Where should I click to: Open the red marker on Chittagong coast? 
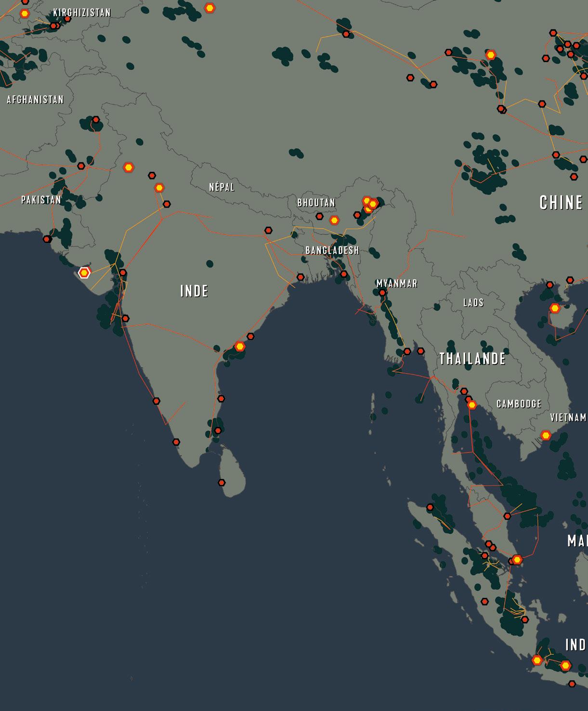coord(344,274)
